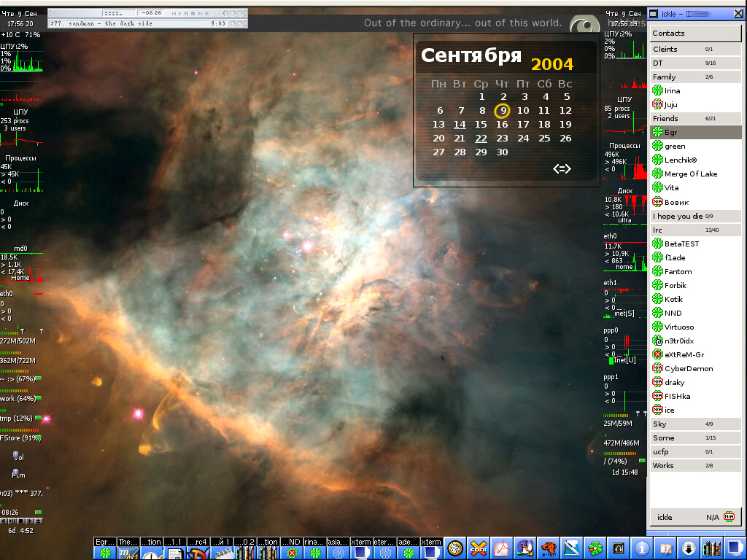Collapse the Friends contact group
747x560 pixels.
pos(665,119)
